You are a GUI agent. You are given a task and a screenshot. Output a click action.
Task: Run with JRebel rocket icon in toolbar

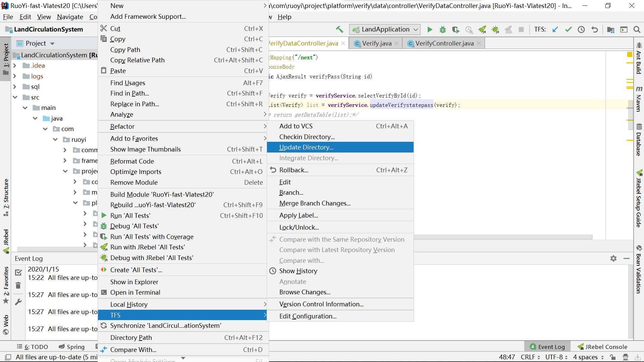pos(482,29)
